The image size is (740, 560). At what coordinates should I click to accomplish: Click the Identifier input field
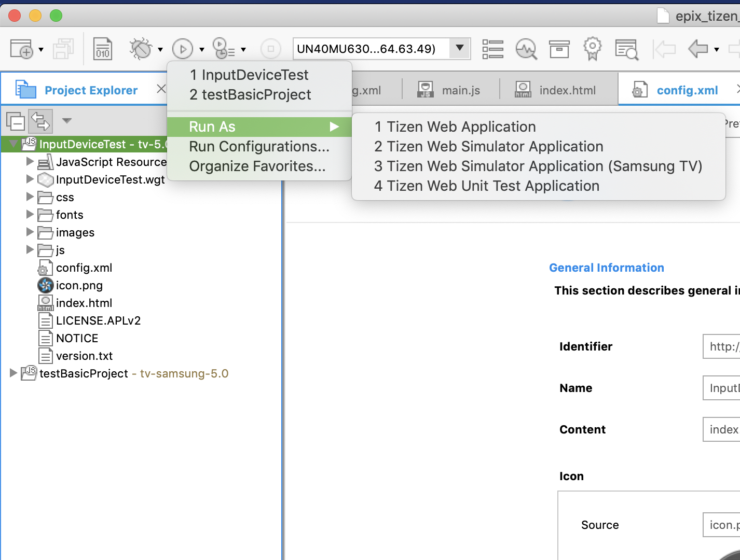[x=721, y=346]
